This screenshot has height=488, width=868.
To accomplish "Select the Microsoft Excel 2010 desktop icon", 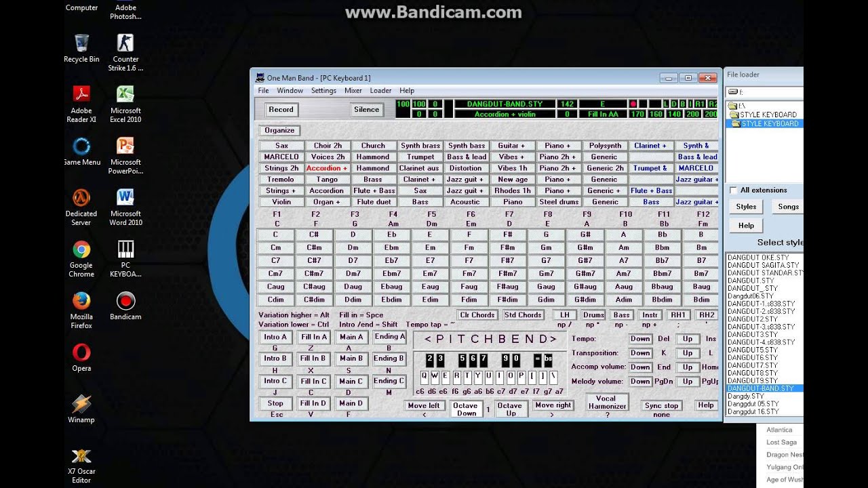I will coord(125,104).
